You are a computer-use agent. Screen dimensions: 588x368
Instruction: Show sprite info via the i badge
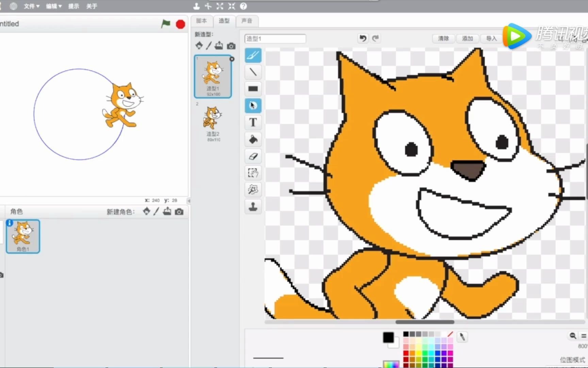[10, 223]
